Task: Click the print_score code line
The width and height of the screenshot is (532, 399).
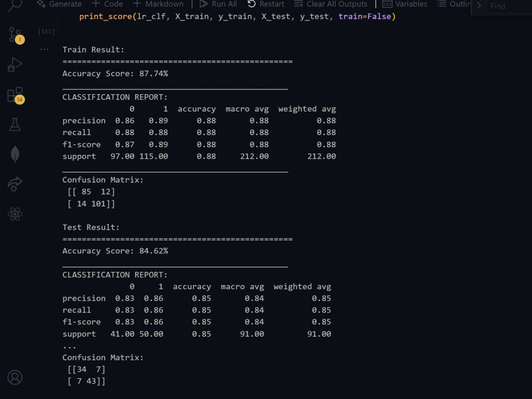Action: tap(237, 16)
